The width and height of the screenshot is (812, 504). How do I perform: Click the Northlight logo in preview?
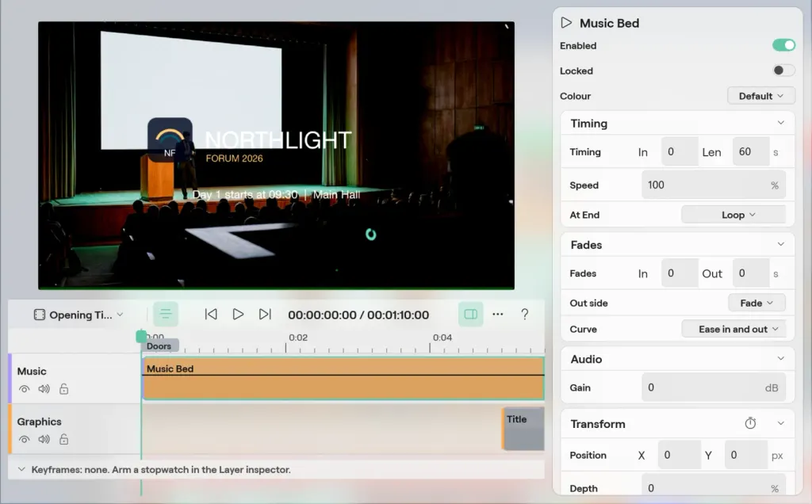click(x=170, y=139)
